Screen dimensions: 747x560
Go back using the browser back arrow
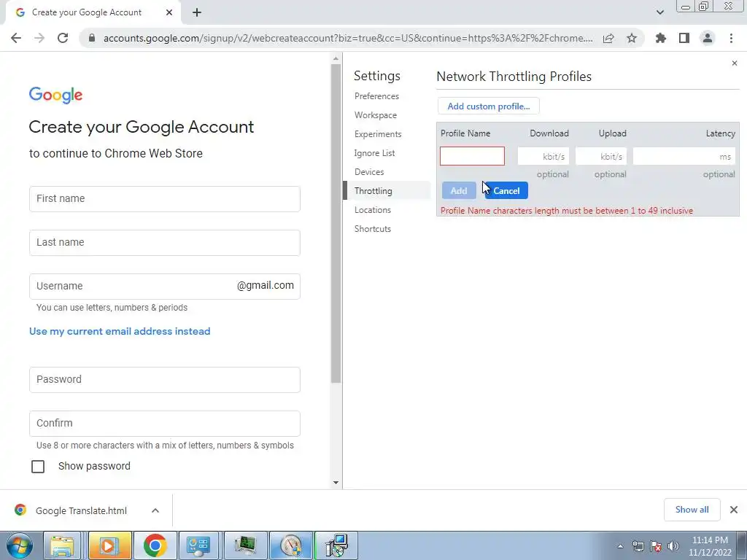[16, 38]
